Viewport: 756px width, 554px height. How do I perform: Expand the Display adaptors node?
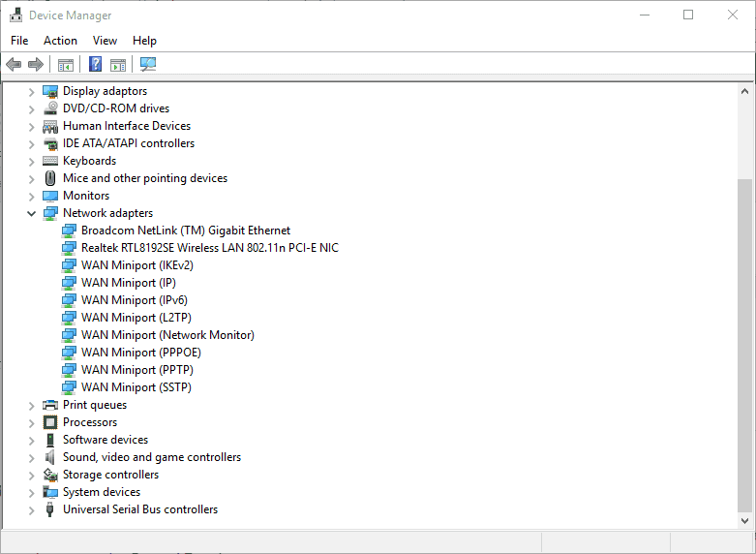click(x=31, y=92)
